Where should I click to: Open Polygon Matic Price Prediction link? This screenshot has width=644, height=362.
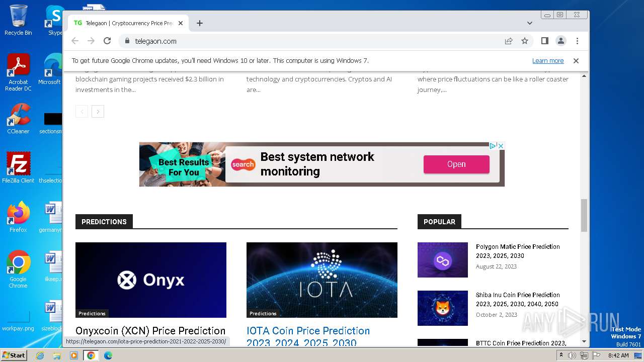518,251
